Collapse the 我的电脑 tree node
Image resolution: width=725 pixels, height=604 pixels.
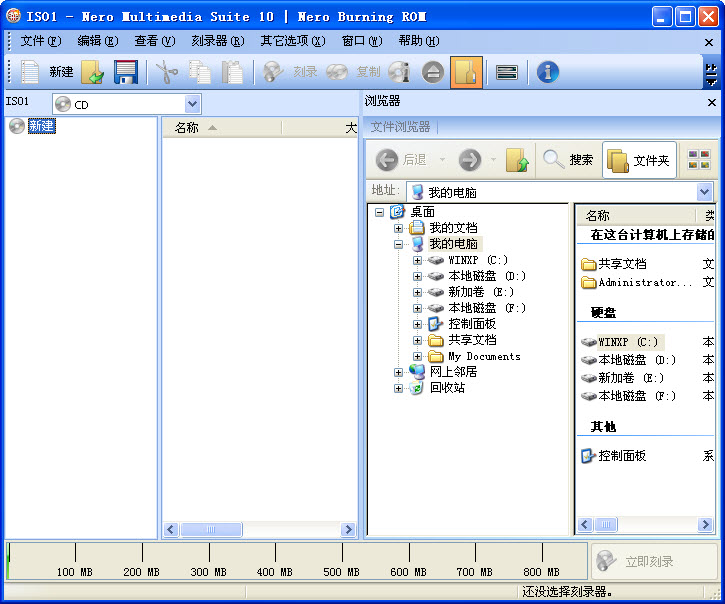coord(398,244)
